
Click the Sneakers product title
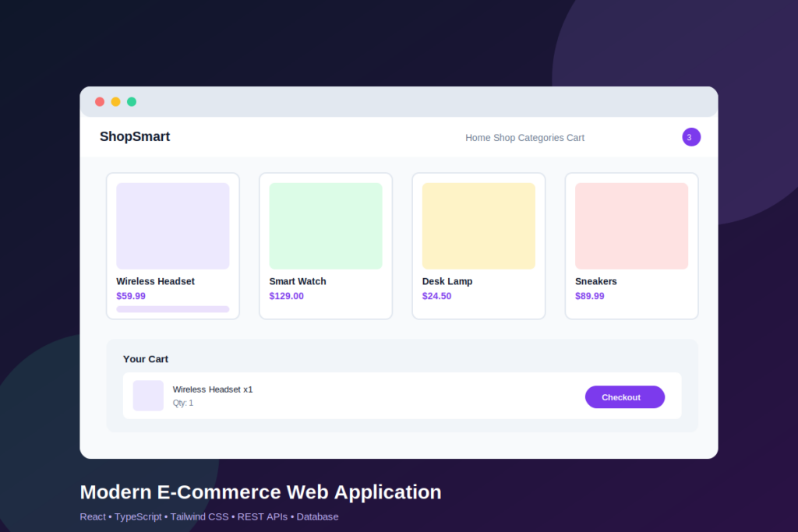596,281
